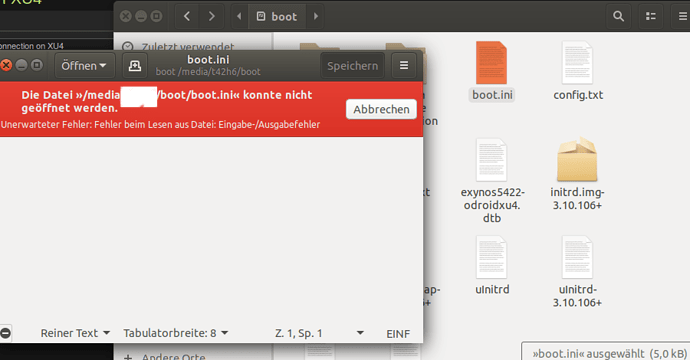The height and width of the screenshot is (360, 690).
Task: Open the file manager hamburger menu
Action: [x=682, y=16]
